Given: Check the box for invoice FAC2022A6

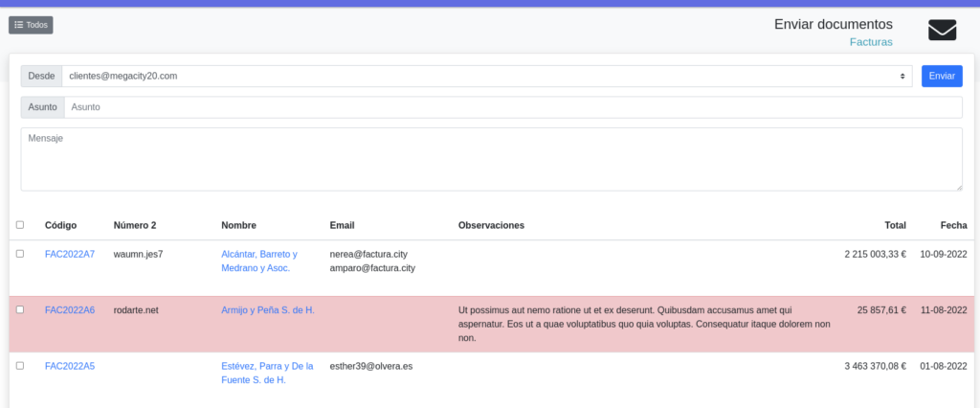Looking at the screenshot, I should tap(20, 310).
